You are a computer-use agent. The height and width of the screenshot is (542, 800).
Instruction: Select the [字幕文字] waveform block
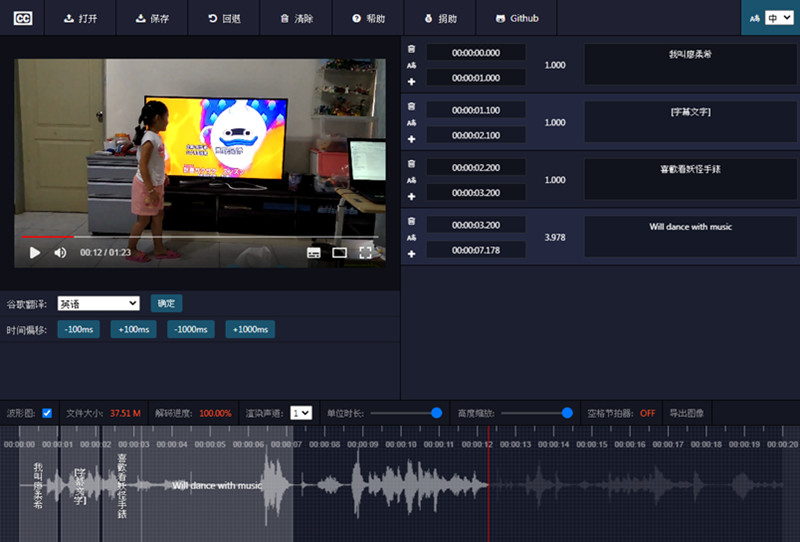point(81,485)
